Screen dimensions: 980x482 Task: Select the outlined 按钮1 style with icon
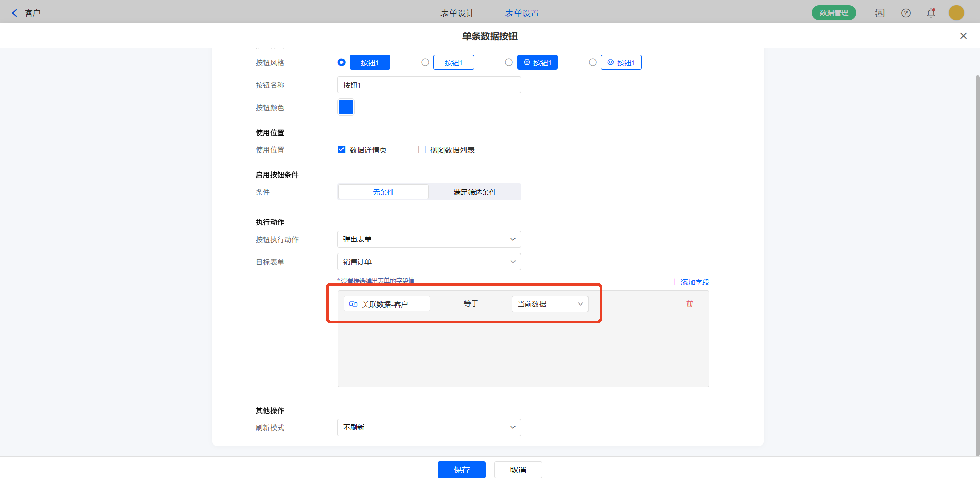pos(593,62)
